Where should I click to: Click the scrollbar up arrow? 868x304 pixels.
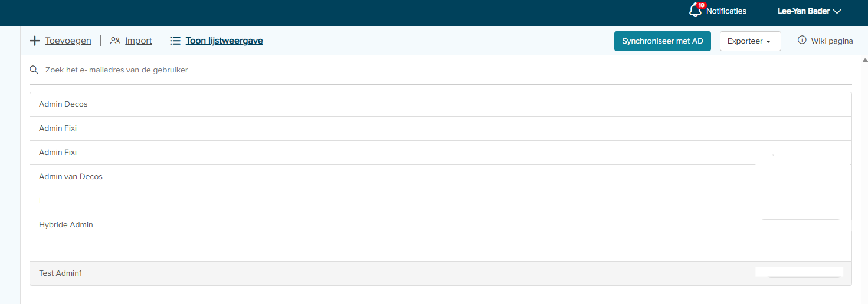click(864, 61)
